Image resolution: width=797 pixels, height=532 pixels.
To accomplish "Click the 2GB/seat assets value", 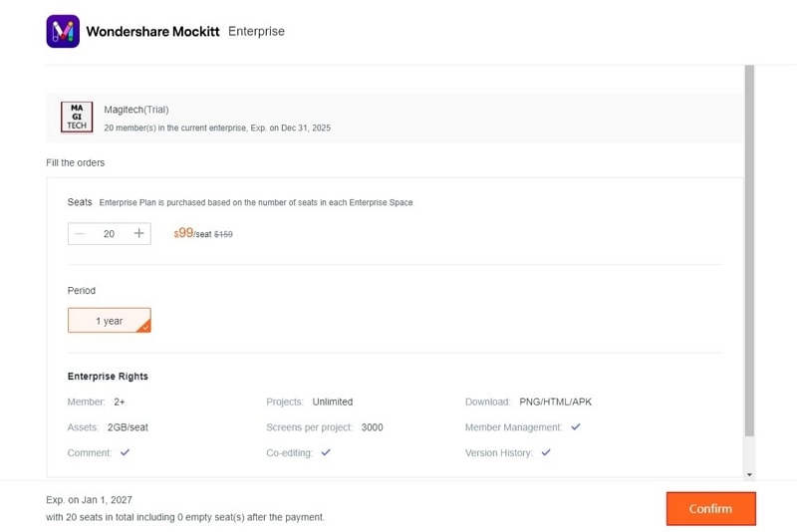I will point(128,427).
